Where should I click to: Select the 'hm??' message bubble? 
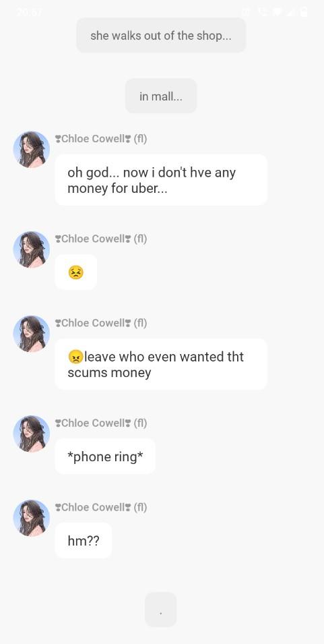[84, 541]
